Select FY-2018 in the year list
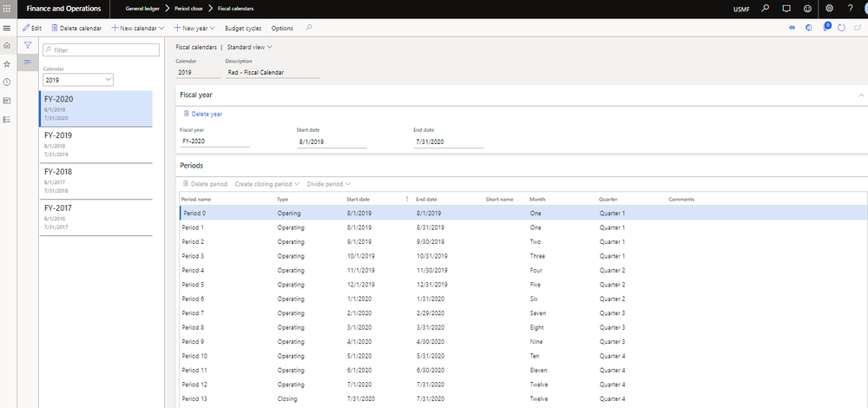Screen dimensions: 868x408 tap(95, 181)
